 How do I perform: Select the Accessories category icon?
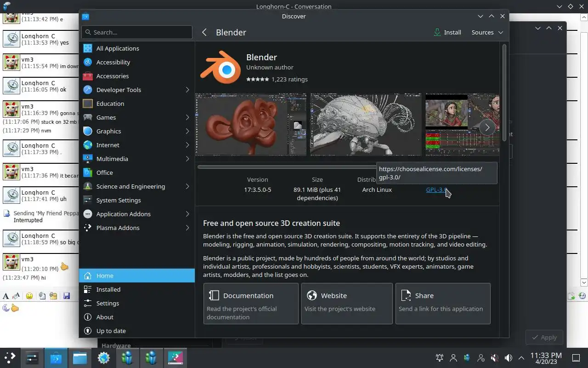(x=88, y=76)
